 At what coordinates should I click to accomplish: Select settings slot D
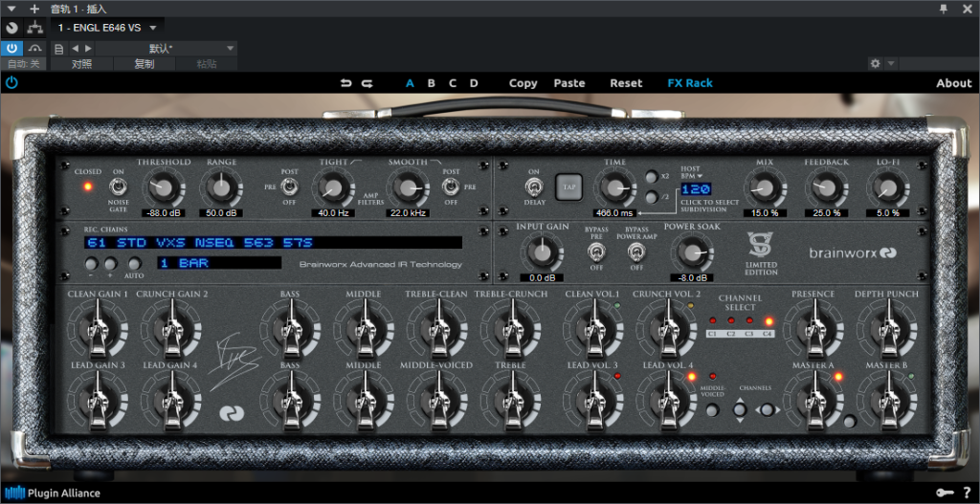(474, 83)
